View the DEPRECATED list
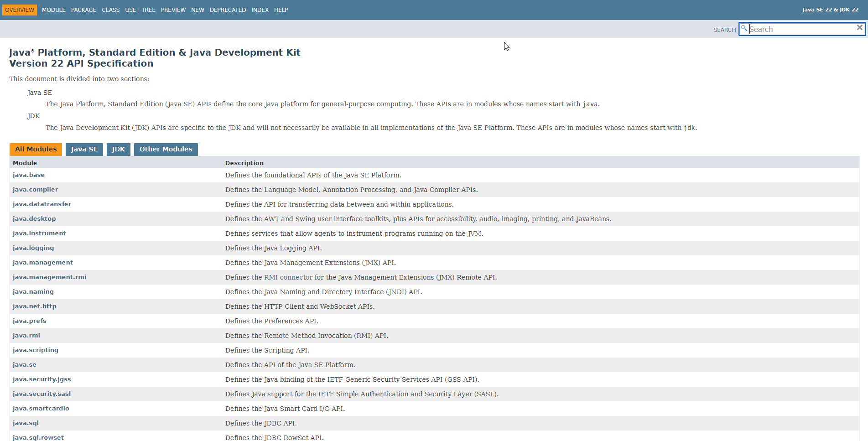Screen dimensions: 868x441 [x=228, y=10]
